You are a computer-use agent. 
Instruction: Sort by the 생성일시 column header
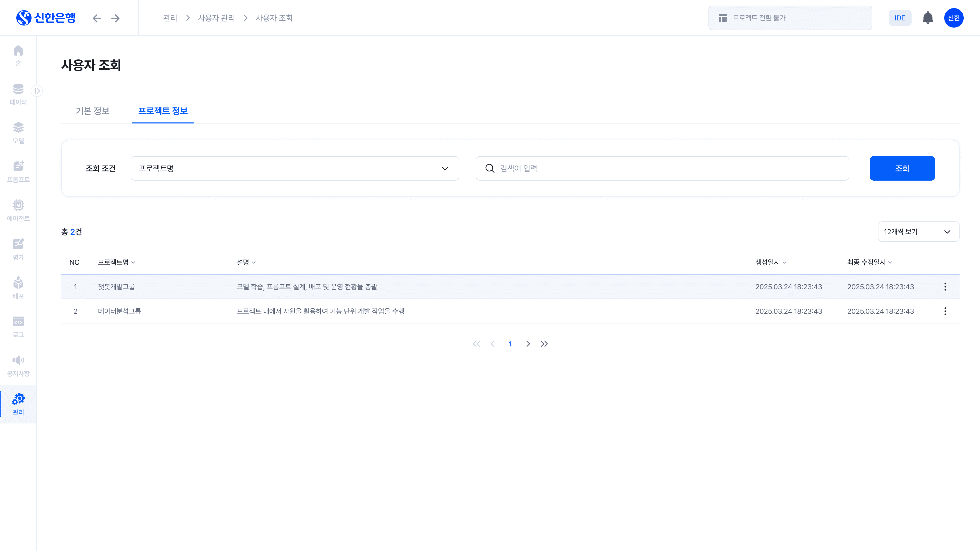pos(770,262)
